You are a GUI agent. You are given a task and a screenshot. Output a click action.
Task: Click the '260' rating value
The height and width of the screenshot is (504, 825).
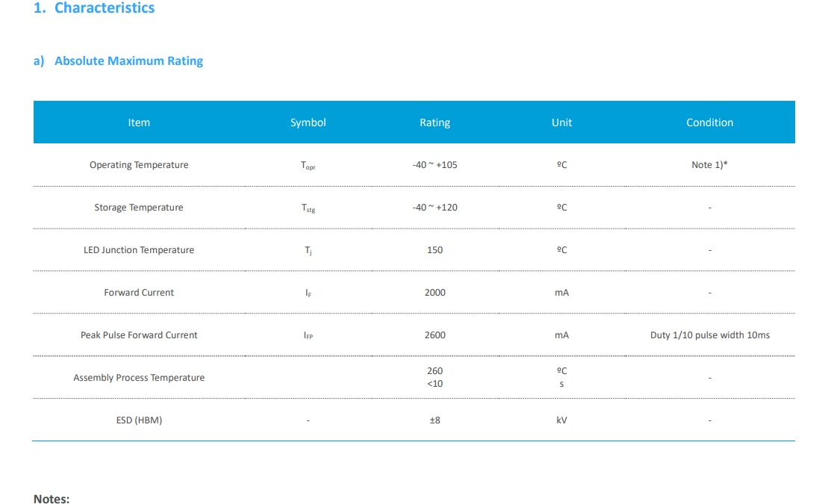pos(435,371)
